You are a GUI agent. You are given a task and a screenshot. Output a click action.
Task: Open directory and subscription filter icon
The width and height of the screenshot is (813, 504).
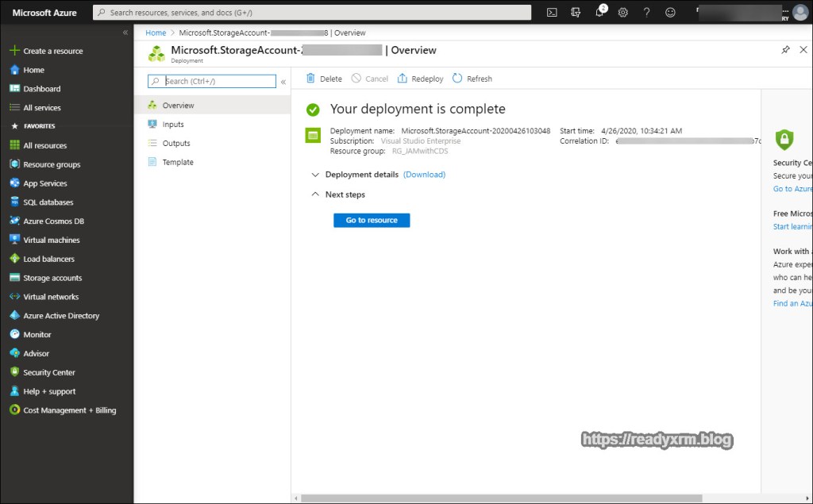click(x=576, y=13)
